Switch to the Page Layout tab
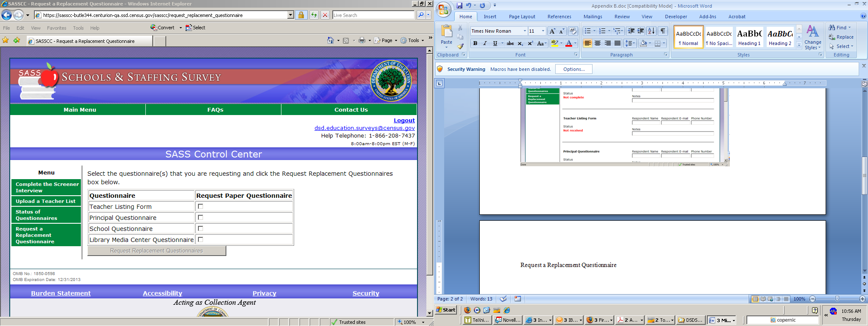Screen dimensions: 868x326 click(522, 17)
